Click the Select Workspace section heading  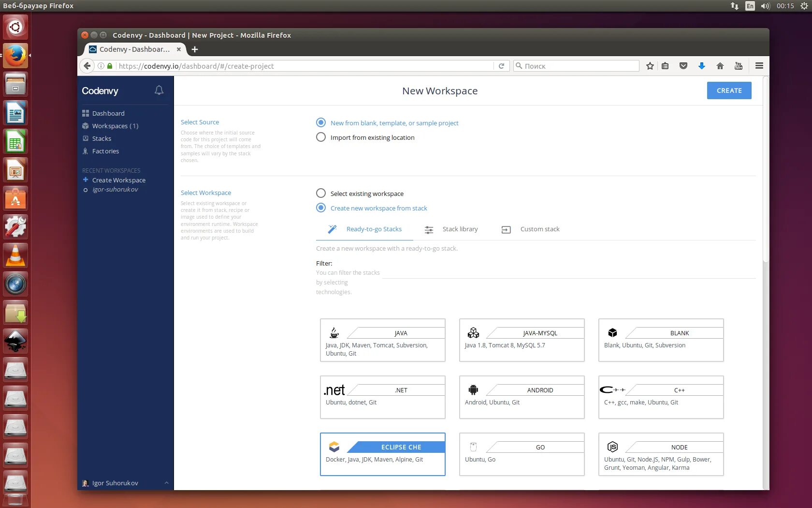click(206, 193)
